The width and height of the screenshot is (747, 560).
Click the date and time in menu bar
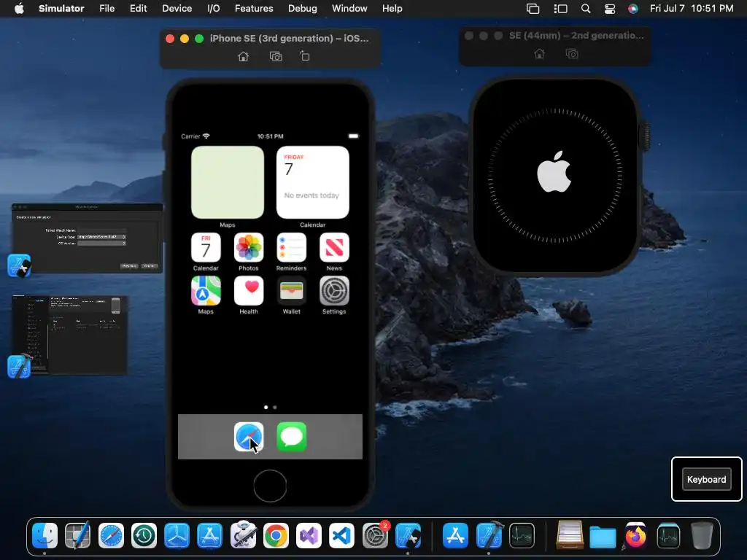coord(692,9)
